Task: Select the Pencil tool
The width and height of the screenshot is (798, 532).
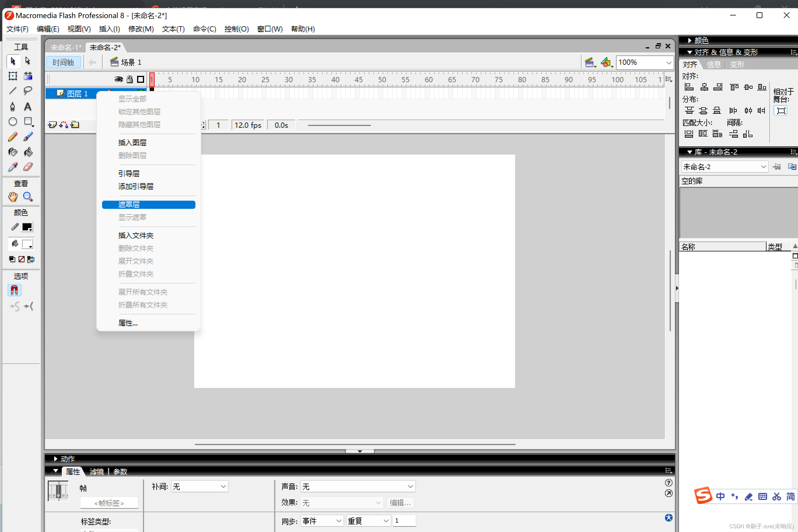Action: point(13,137)
